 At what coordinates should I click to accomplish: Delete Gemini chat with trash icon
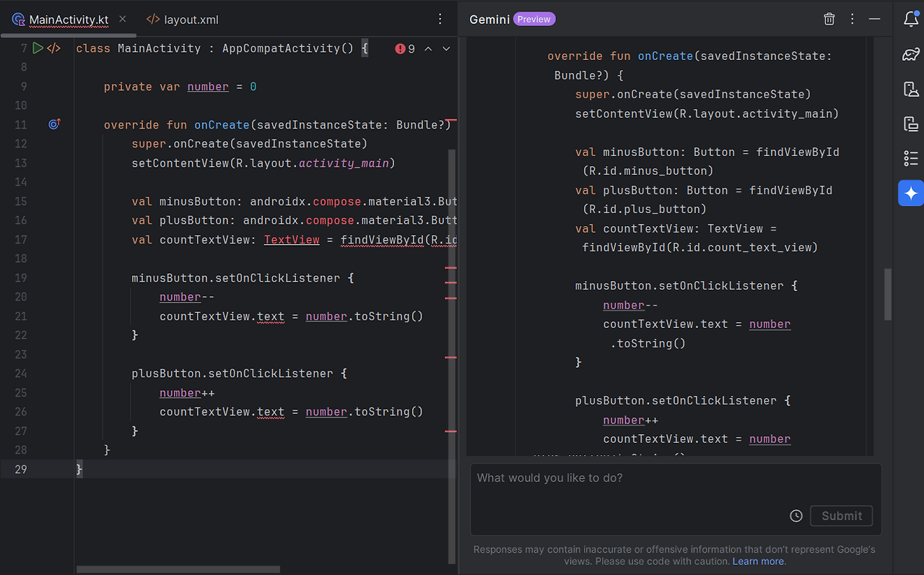click(829, 20)
